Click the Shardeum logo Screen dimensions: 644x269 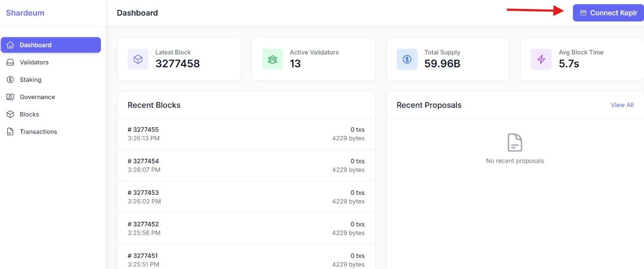pos(24,12)
